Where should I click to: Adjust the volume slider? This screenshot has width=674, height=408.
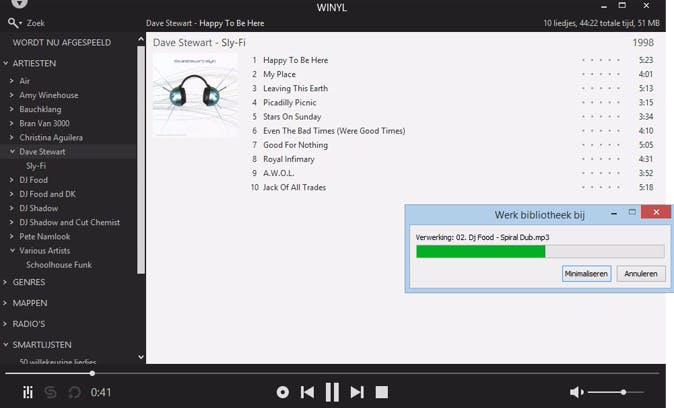615,392
